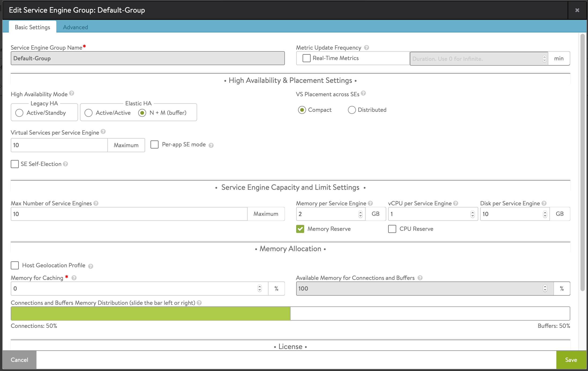Open help for Disk per Service Engine
Screen dimensions: 588x371
tap(544, 203)
